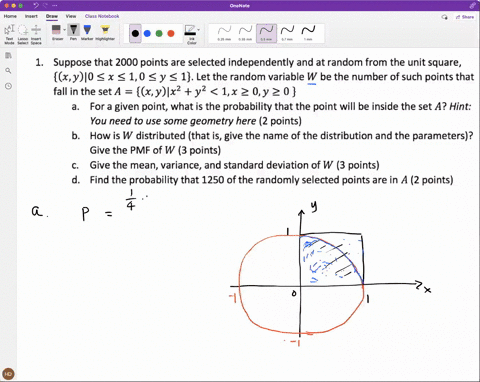The image size is (480, 382).
Task: Click the pen icon at title bar right
Action: pyautogui.click(x=472, y=6)
